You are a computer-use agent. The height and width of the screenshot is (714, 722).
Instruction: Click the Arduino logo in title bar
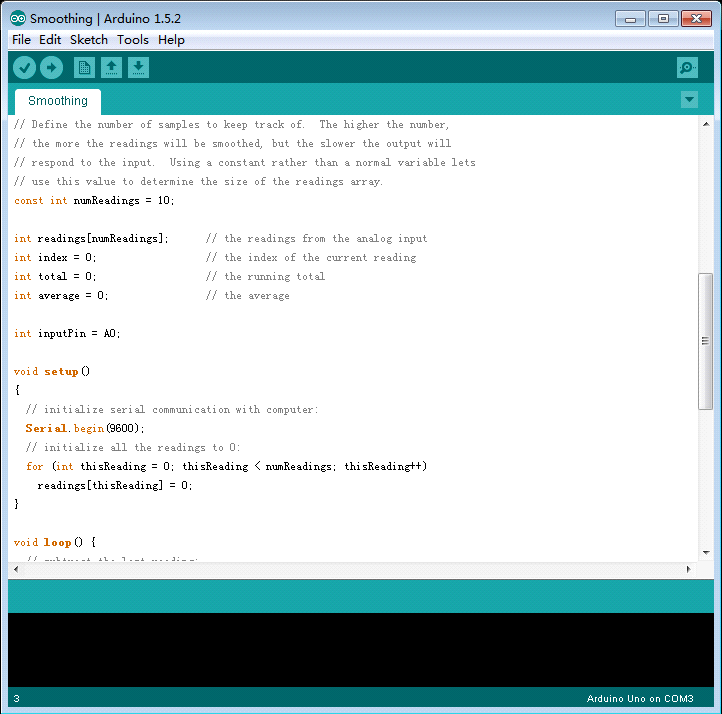pos(18,19)
